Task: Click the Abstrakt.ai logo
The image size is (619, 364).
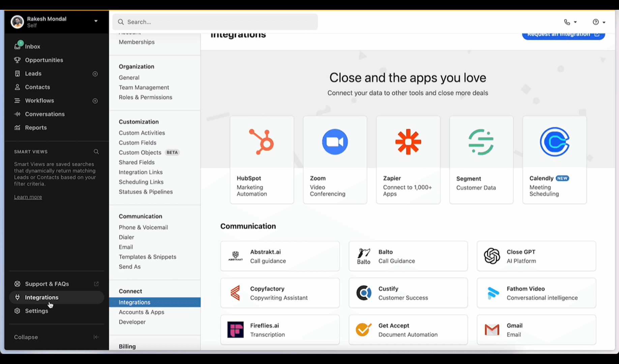Action: (x=235, y=256)
